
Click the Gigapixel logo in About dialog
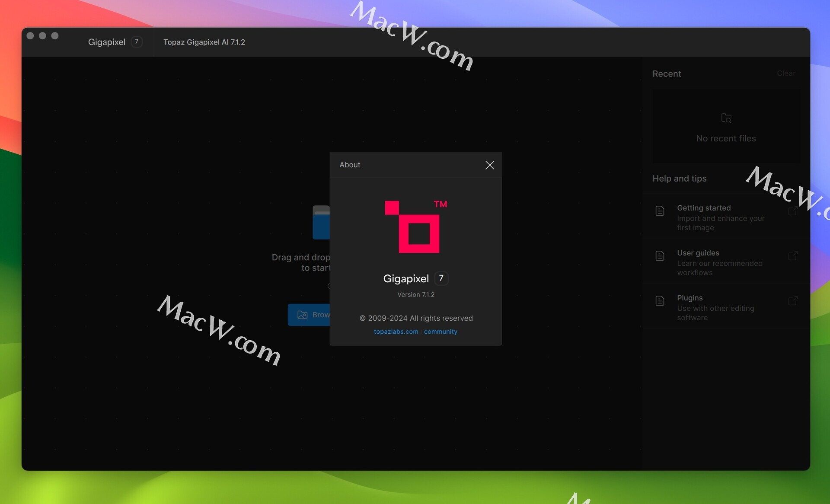click(x=416, y=226)
